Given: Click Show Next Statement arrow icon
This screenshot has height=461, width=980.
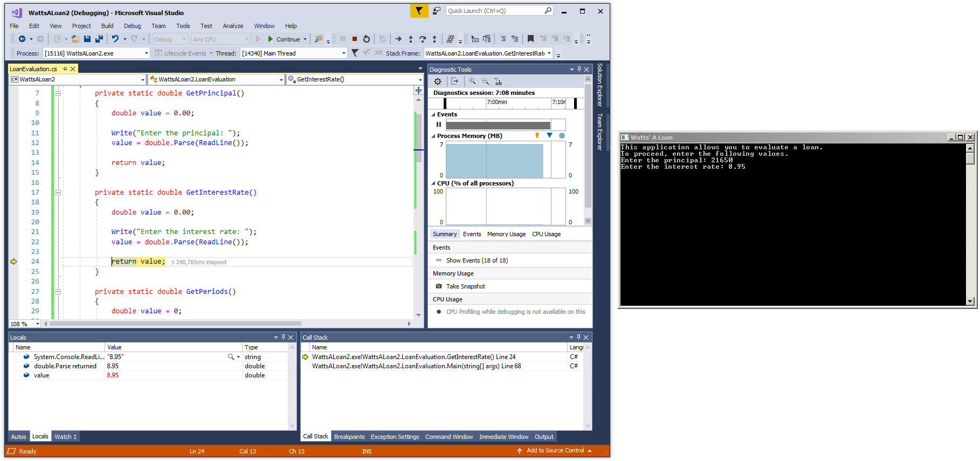Looking at the screenshot, I should (398, 39).
